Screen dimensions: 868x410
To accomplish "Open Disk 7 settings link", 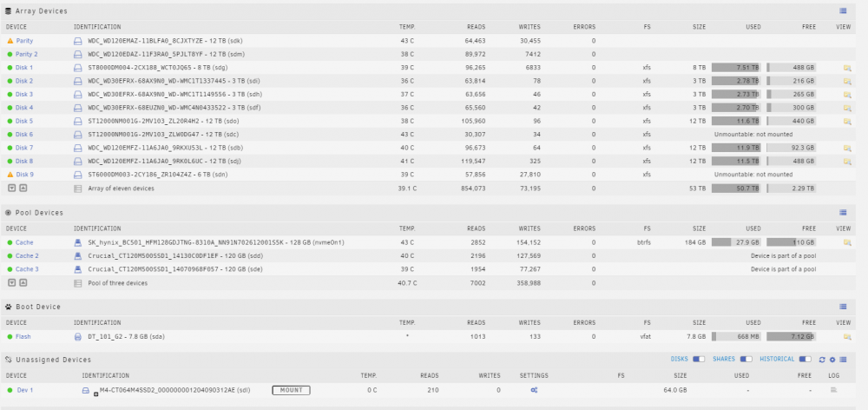I will (24, 148).
